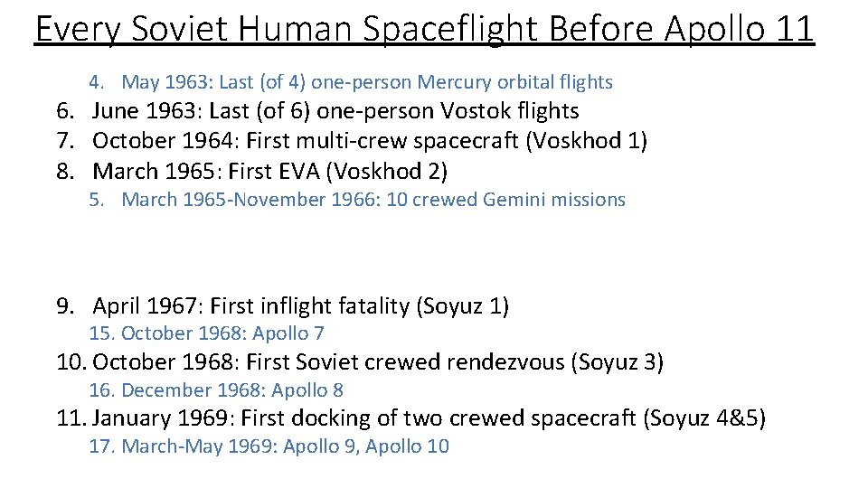Screen dimensions: 868x488
Task: Click the list number 6.
Action: [x=64, y=111]
